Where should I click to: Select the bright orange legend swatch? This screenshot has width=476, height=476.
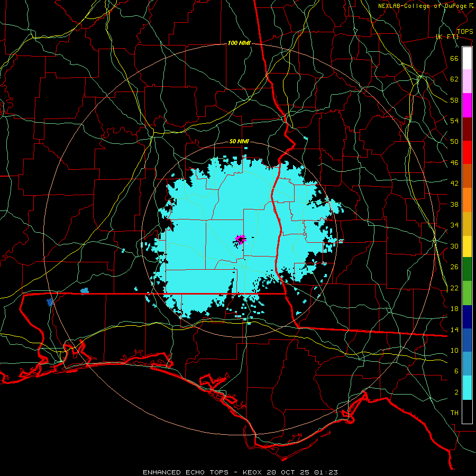click(467, 200)
